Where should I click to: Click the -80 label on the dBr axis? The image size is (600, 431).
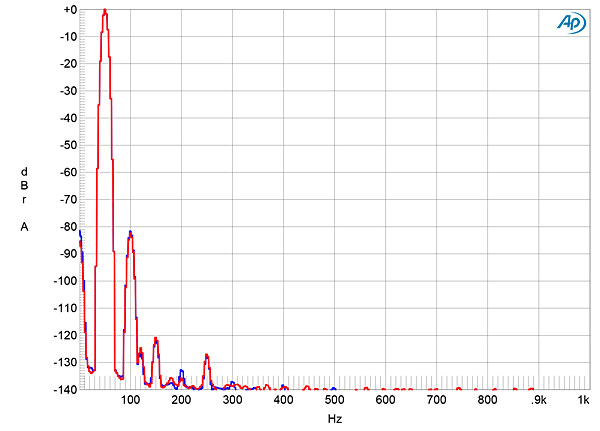(69, 227)
